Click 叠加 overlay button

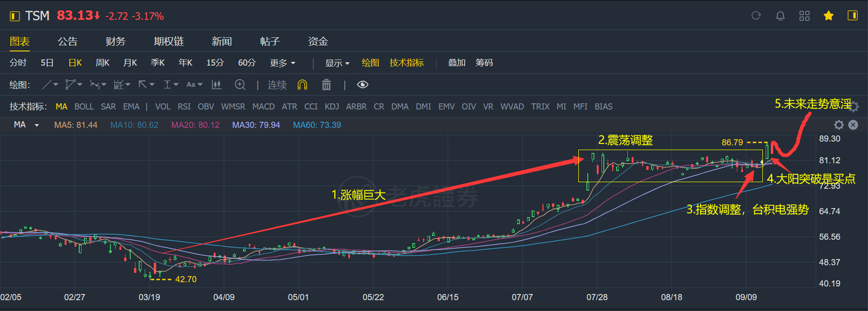[457, 63]
